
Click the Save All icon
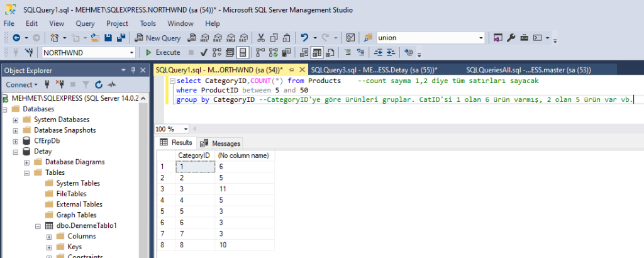[121, 38]
